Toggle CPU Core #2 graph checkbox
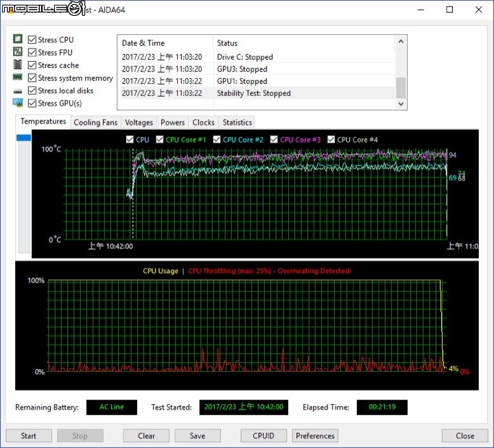This screenshot has width=494, height=448. (x=217, y=139)
